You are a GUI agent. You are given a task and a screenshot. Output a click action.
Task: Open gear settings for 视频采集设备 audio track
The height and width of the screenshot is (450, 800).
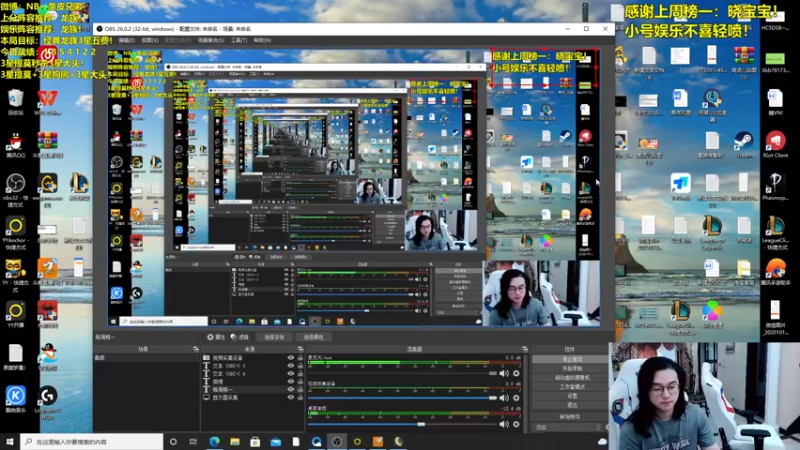tap(516, 398)
